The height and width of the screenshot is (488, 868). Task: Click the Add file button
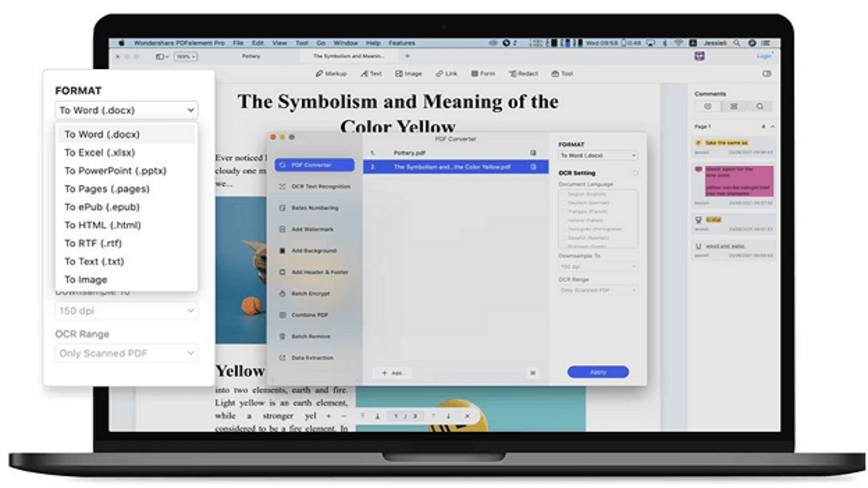click(x=393, y=373)
